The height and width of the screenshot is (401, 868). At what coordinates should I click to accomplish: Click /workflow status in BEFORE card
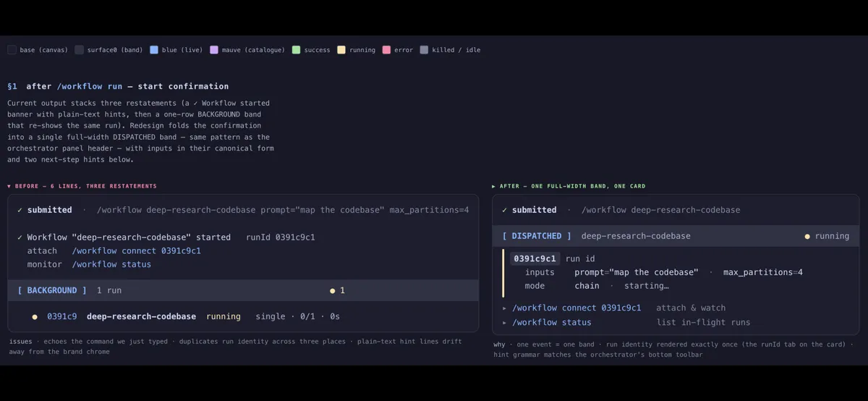tap(112, 264)
